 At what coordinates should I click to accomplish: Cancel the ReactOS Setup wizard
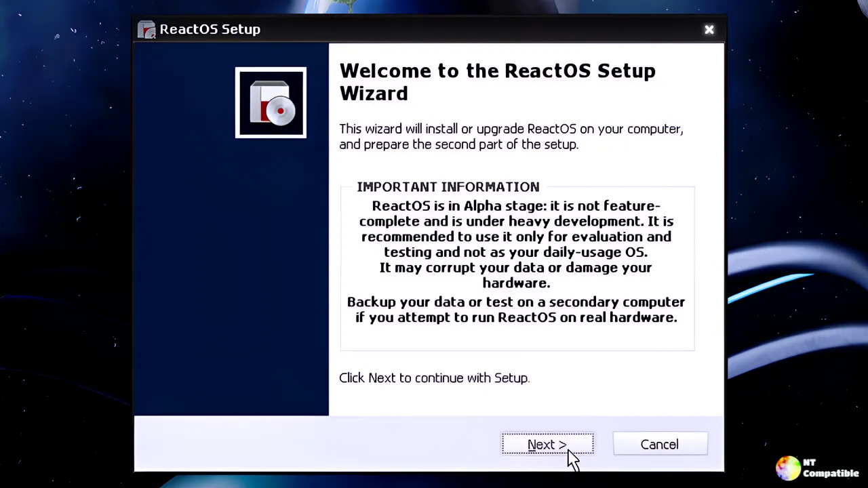pyautogui.click(x=660, y=445)
